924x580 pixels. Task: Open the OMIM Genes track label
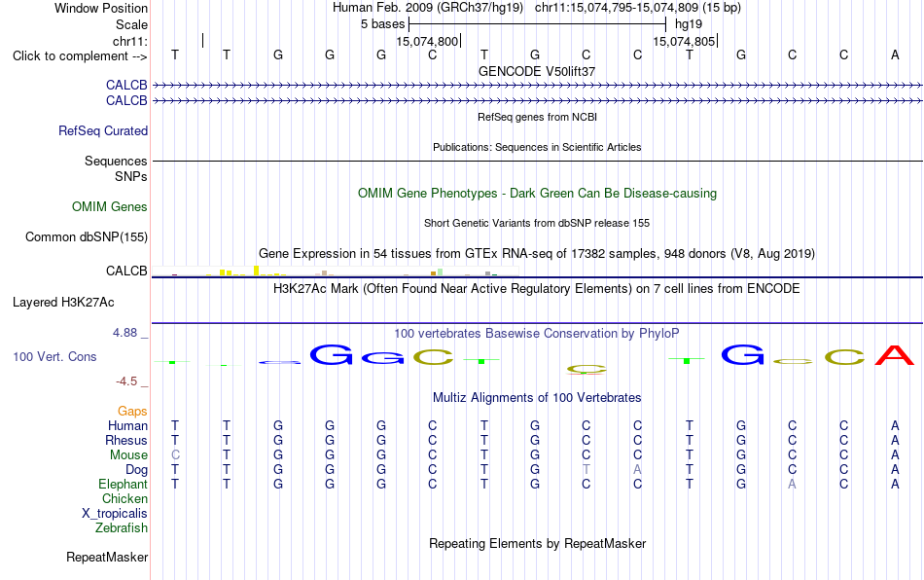pyautogui.click(x=109, y=207)
